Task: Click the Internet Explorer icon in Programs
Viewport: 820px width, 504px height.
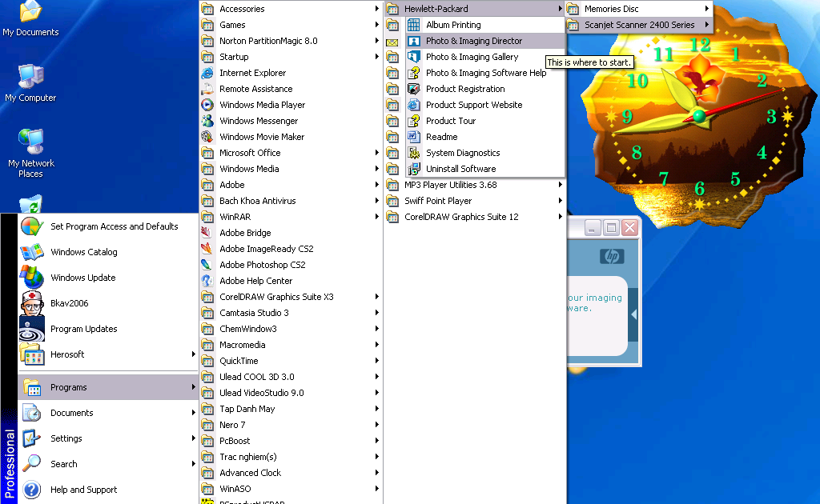Action: [x=207, y=73]
